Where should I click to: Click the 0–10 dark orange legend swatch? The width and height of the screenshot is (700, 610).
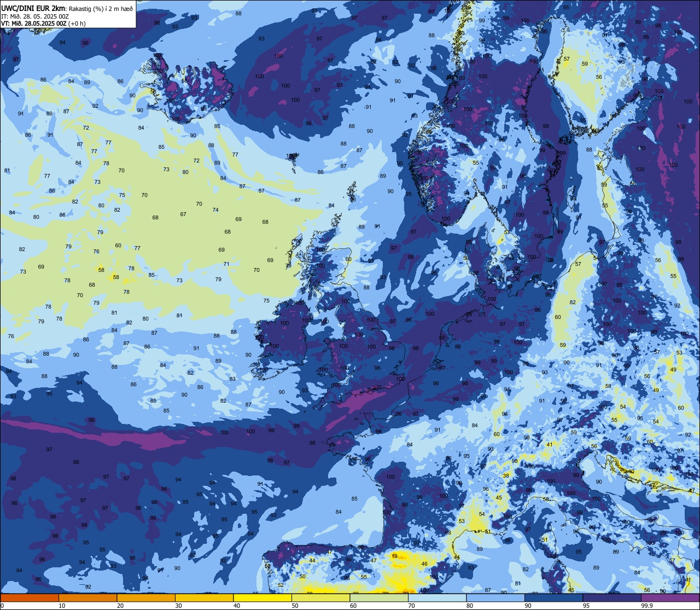(30, 597)
